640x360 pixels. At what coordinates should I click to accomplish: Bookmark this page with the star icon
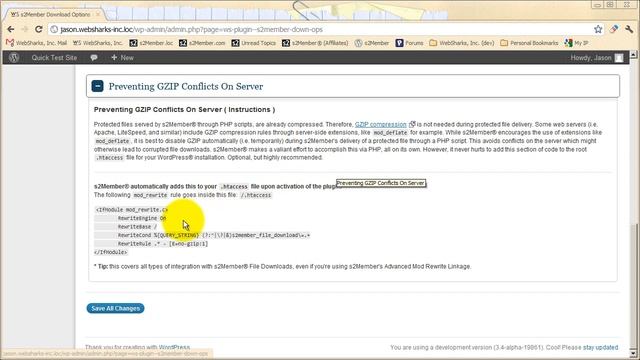coord(598,29)
